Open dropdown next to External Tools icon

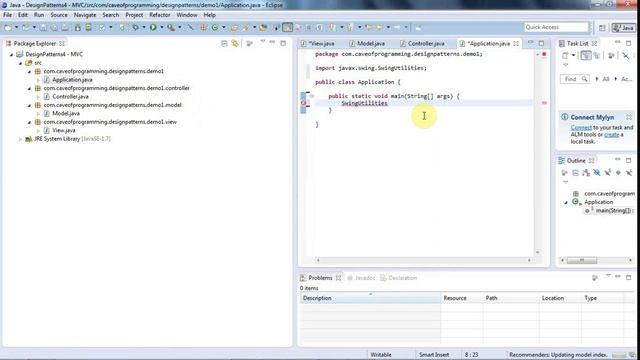(180, 27)
